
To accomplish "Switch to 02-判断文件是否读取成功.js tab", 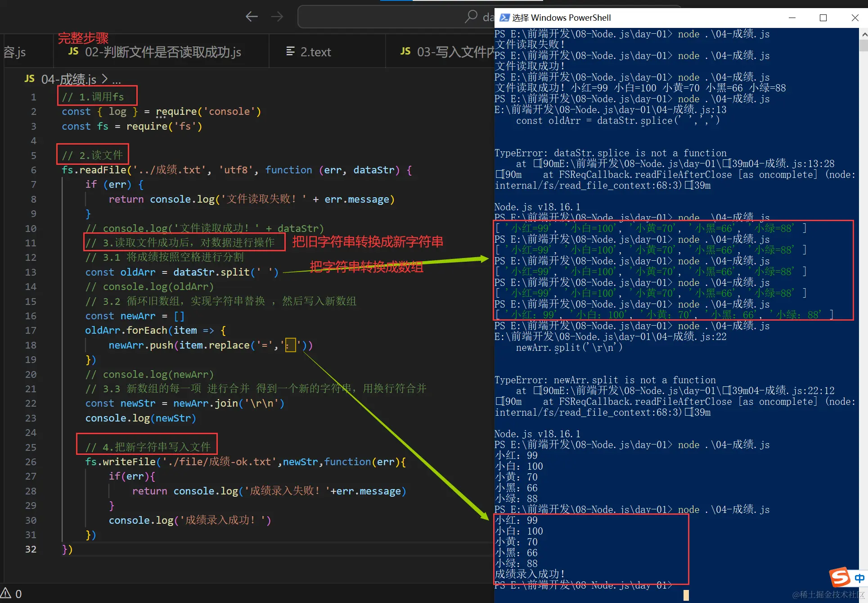I will [x=162, y=52].
